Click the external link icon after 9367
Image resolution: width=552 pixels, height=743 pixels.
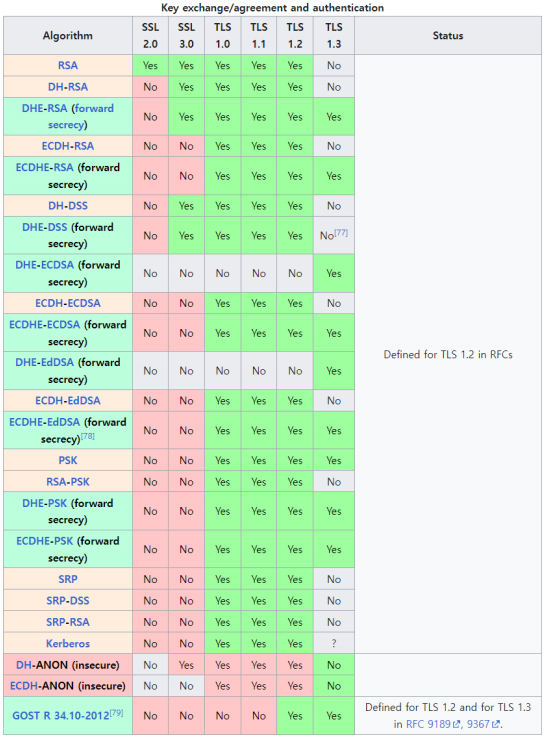pos(496,724)
